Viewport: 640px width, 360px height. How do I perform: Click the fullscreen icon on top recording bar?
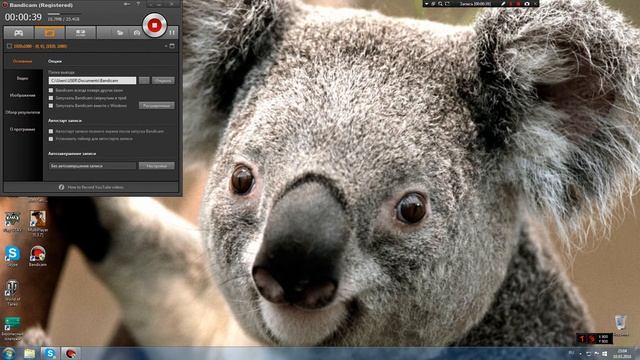447,4
